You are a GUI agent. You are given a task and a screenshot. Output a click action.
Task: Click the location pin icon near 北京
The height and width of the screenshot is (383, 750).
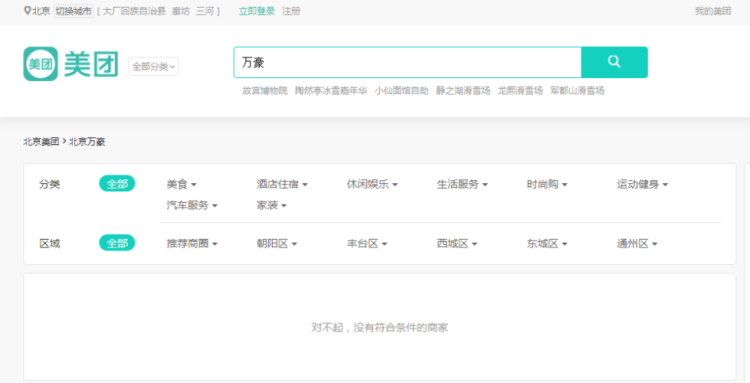pos(27,11)
